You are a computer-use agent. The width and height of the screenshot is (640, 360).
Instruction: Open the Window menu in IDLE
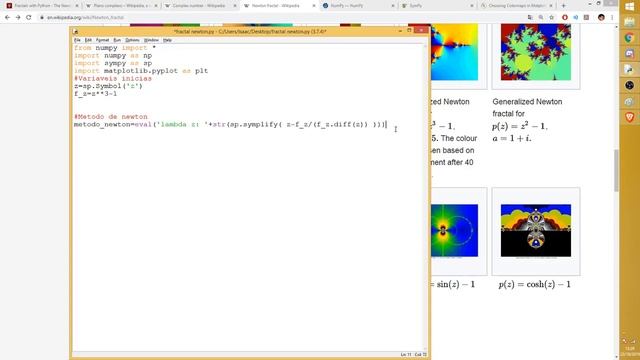click(x=151, y=40)
